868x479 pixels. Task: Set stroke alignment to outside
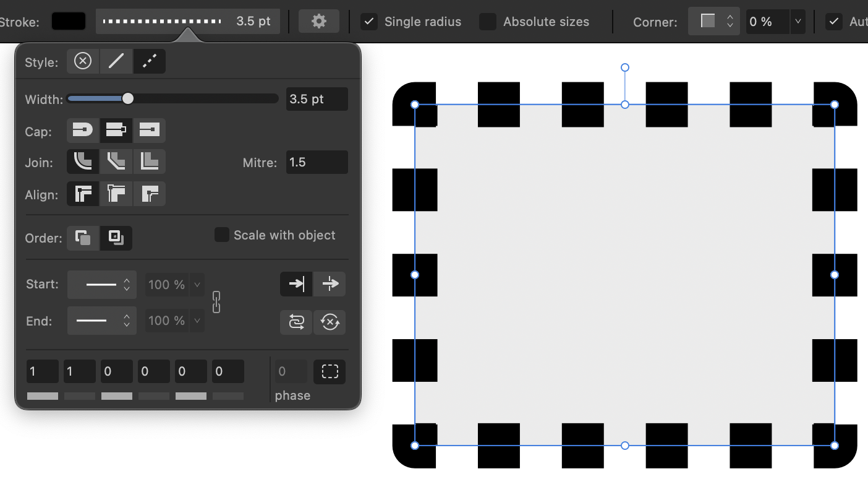pos(149,194)
